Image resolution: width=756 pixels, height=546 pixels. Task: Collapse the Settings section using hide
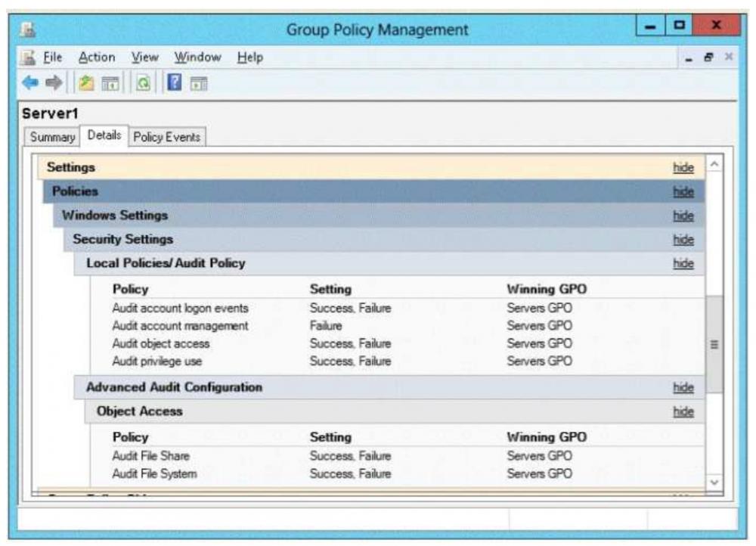coord(683,167)
